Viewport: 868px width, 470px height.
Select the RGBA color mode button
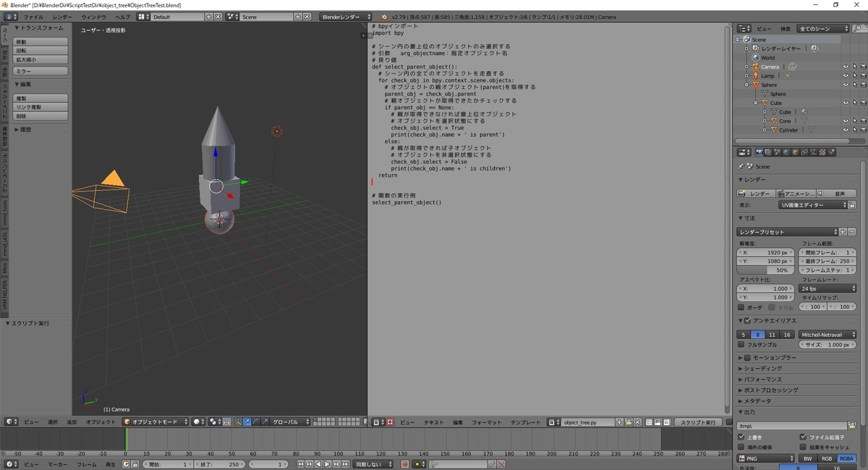[x=846, y=458]
